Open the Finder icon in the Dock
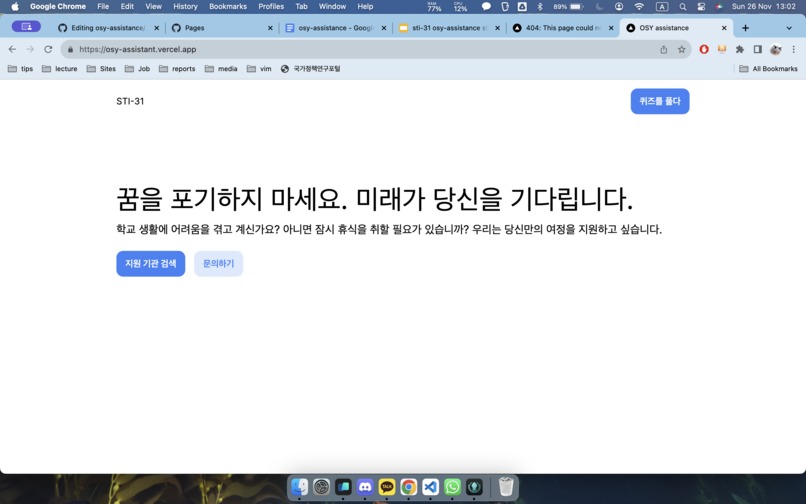Image resolution: width=806 pixels, height=504 pixels. [x=300, y=486]
